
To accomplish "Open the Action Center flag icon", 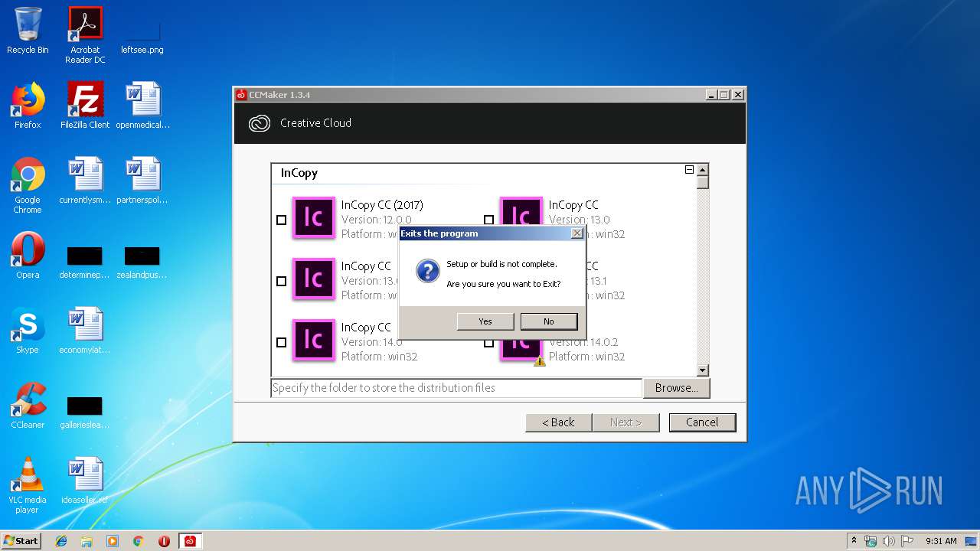I will click(907, 541).
